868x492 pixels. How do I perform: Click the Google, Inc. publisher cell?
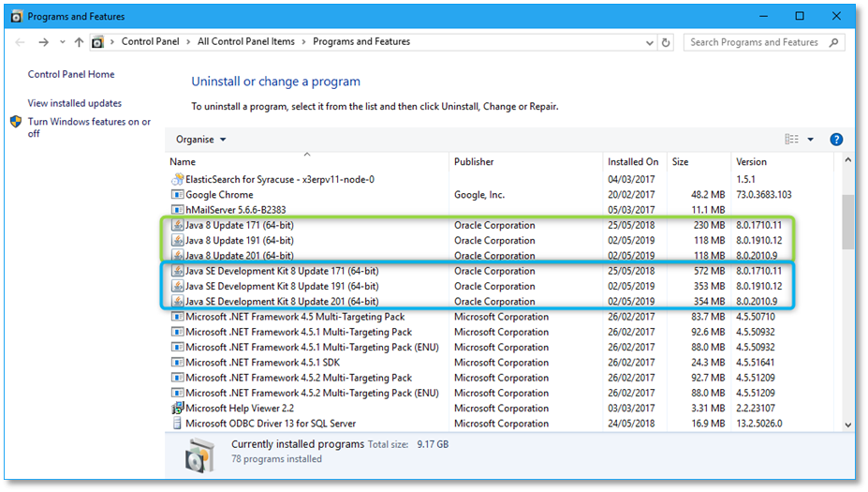(x=479, y=195)
